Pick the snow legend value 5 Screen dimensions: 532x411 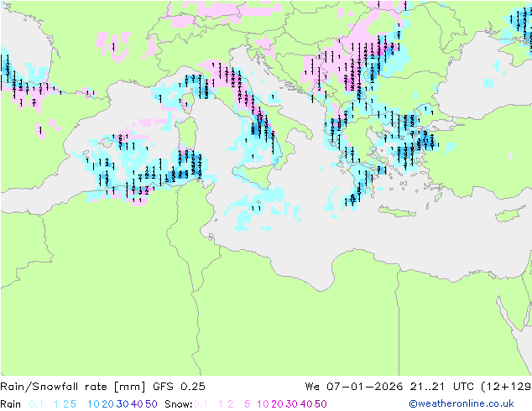[248, 404]
